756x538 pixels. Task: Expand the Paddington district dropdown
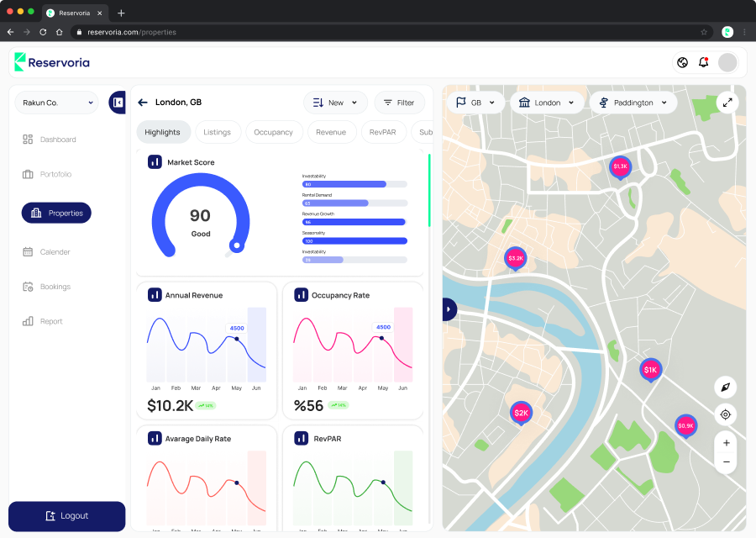point(633,103)
